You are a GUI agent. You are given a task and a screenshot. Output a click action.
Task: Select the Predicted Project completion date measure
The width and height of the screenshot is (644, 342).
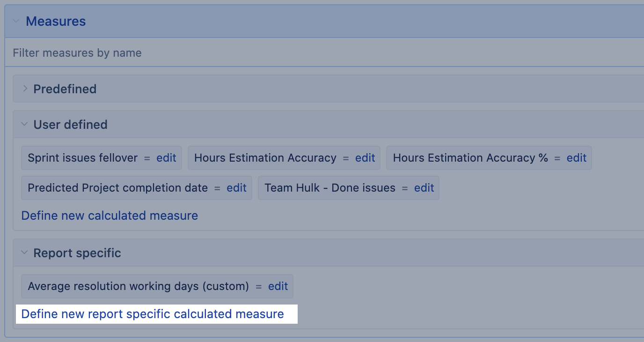pyautogui.click(x=117, y=188)
